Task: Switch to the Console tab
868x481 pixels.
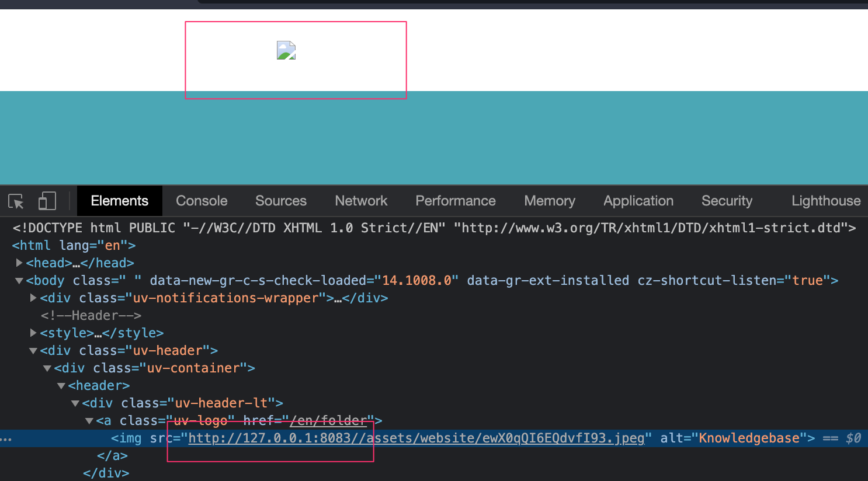Action: [x=202, y=201]
